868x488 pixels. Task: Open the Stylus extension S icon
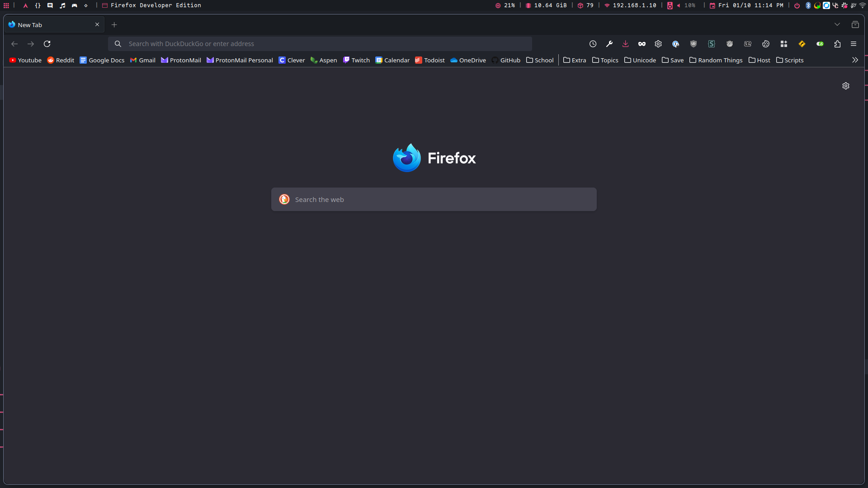712,44
